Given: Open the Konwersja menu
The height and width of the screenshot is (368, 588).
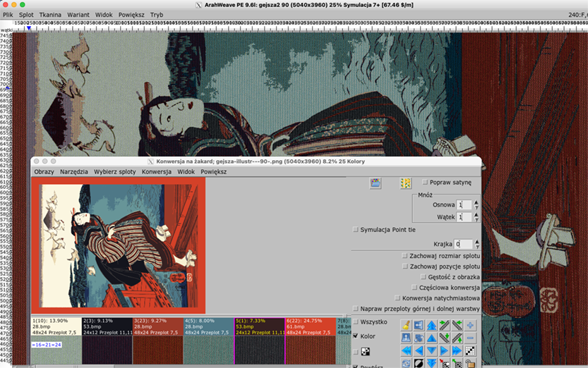Looking at the screenshot, I should click(x=157, y=171).
